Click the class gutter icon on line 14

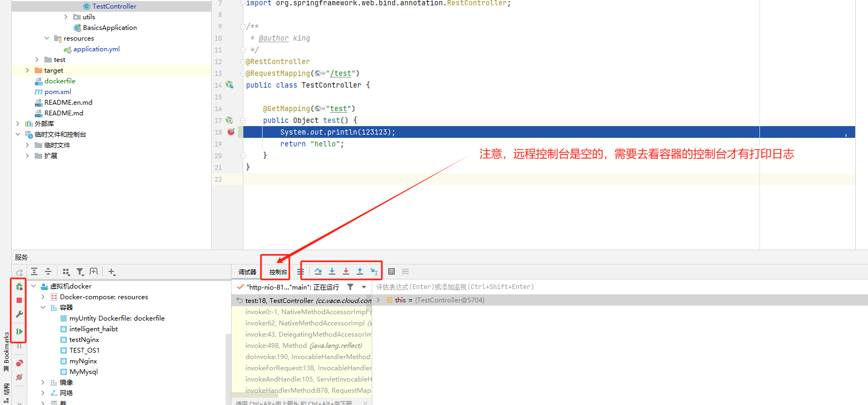coord(229,85)
